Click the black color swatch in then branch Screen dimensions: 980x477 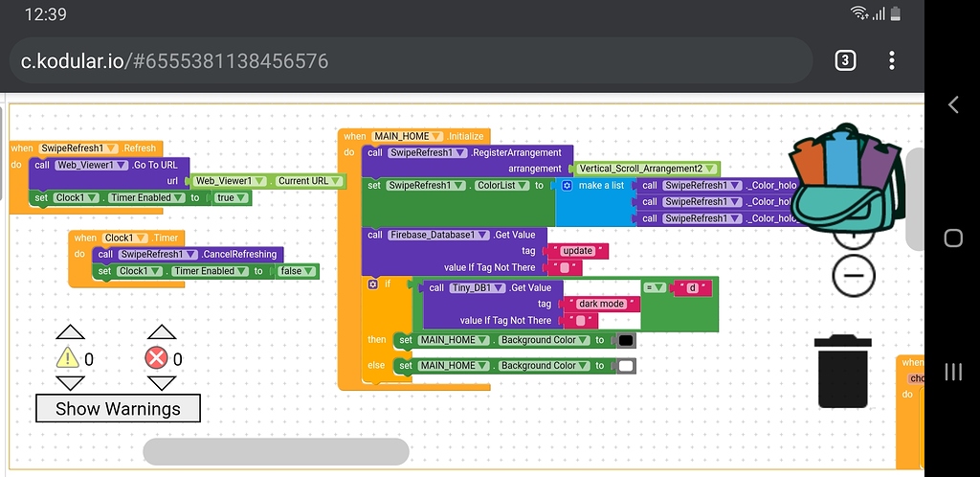coord(626,341)
